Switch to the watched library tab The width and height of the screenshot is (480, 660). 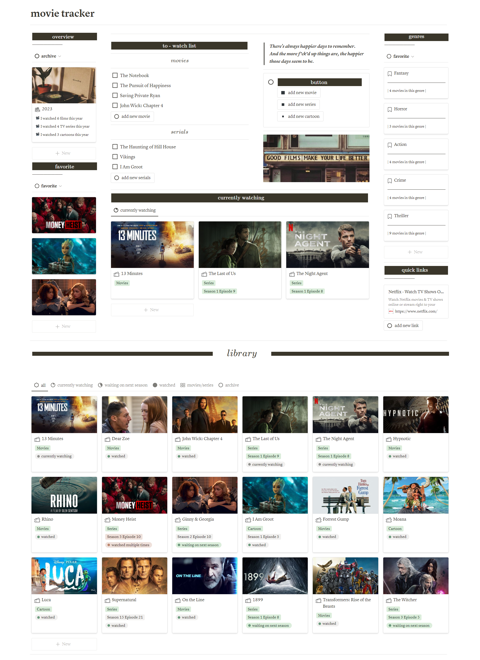coord(164,385)
